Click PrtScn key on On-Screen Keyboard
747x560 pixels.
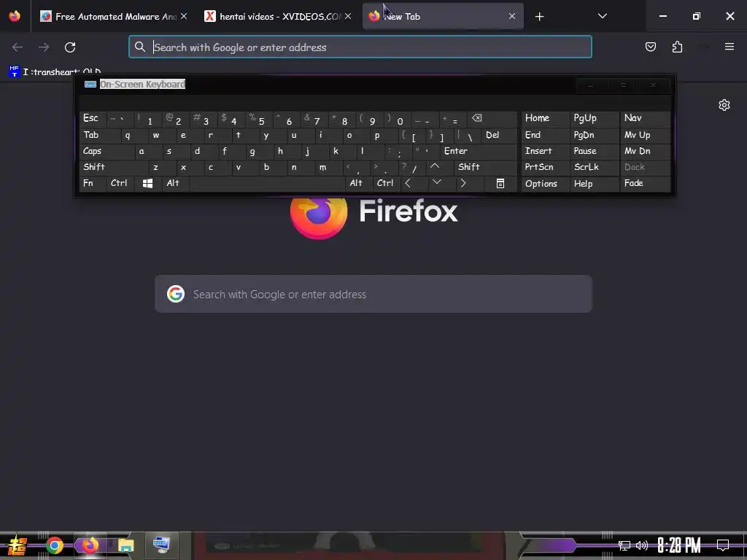pyautogui.click(x=544, y=167)
